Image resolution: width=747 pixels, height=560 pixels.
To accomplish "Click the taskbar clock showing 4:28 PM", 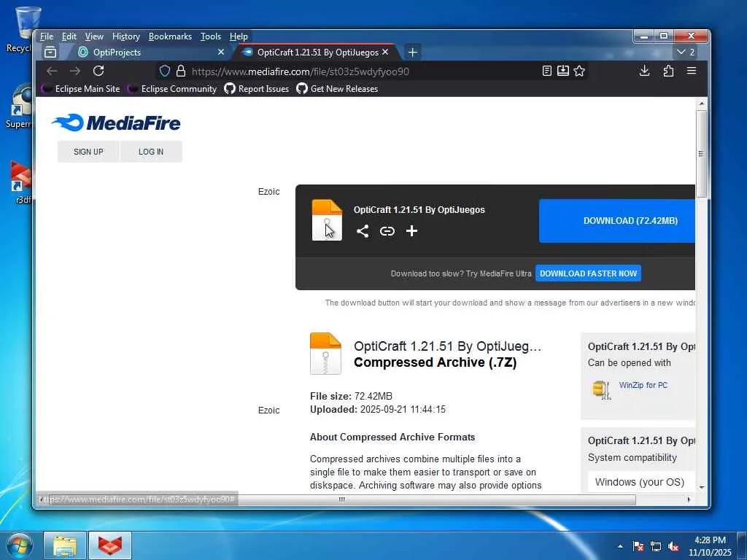I will (x=710, y=545).
